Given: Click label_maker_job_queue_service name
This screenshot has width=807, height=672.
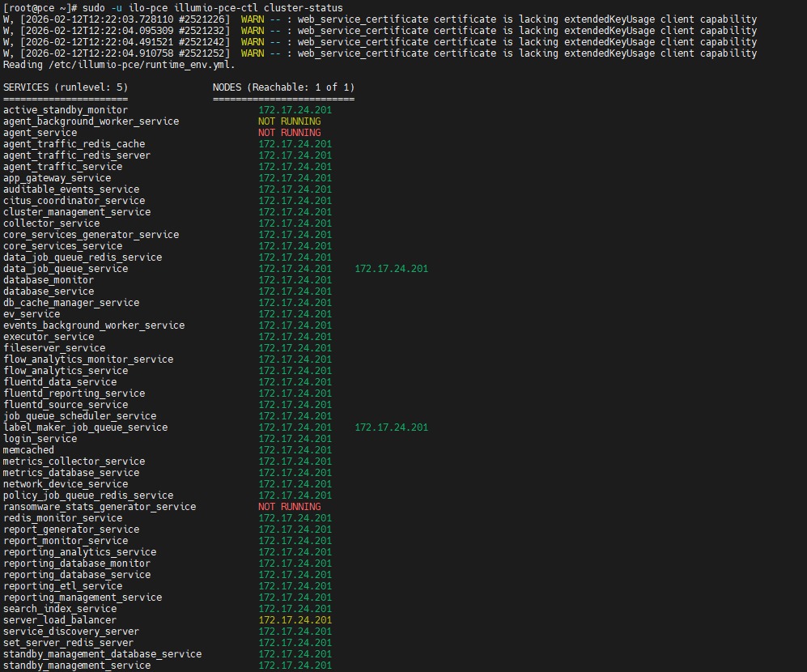Looking at the screenshot, I should coord(86,427).
